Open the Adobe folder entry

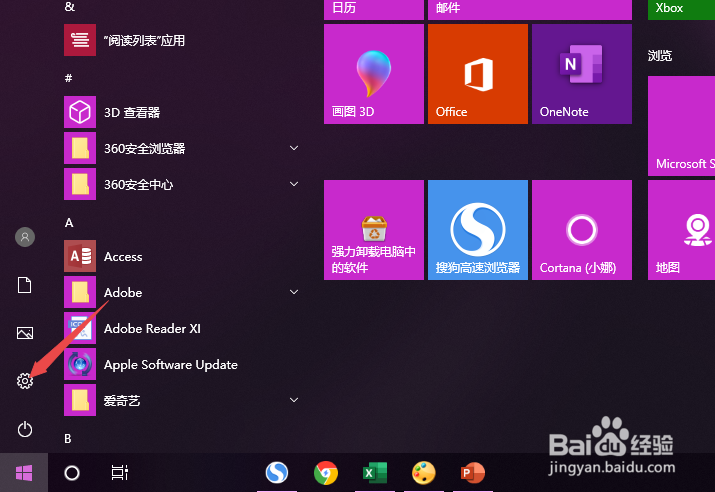click(x=182, y=292)
